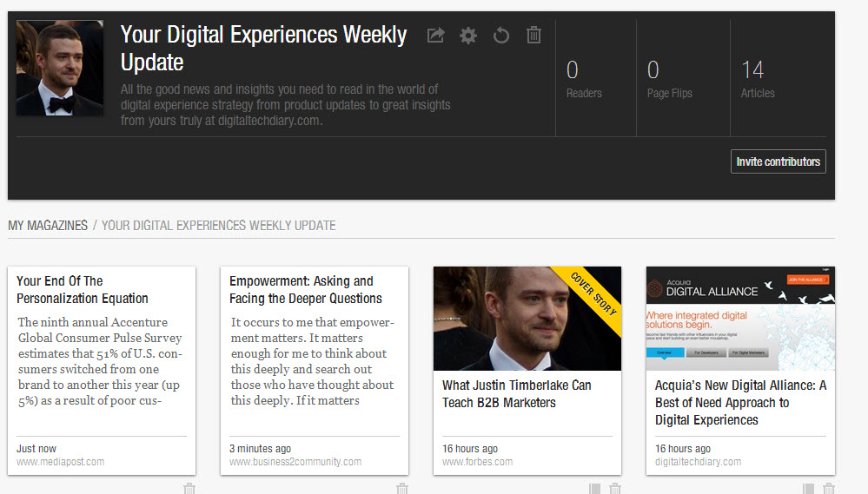Open 'Your End Of The Personalization Equation' article
This screenshot has width=868, height=494.
pos(83,289)
